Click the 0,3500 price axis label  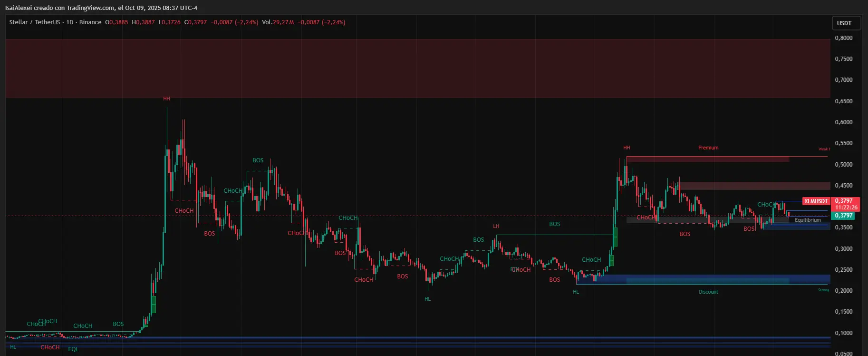click(x=844, y=227)
